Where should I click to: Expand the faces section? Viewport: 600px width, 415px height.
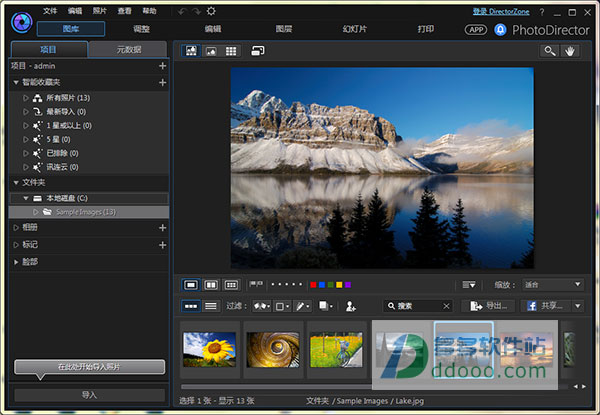click(x=16, y=262)
